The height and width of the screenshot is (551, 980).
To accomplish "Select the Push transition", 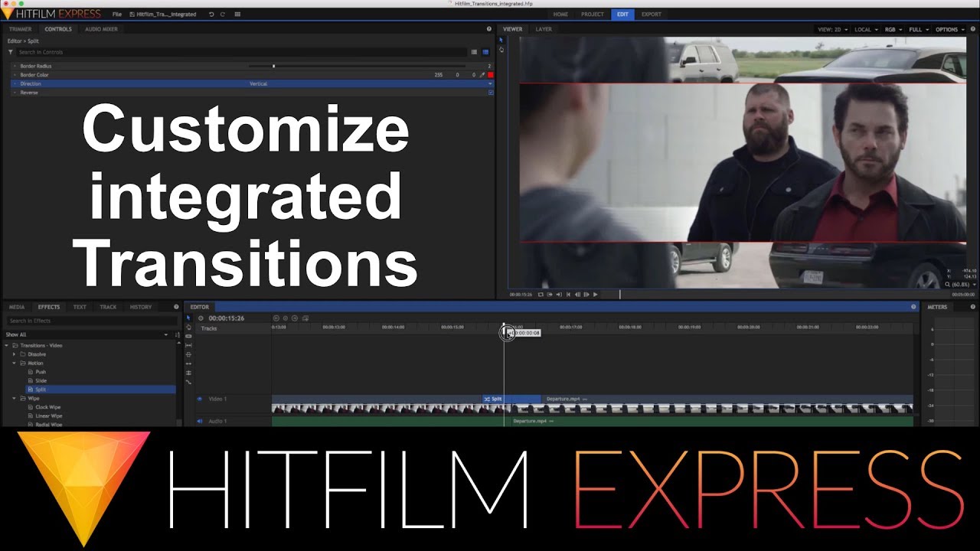I will point(41,372).
